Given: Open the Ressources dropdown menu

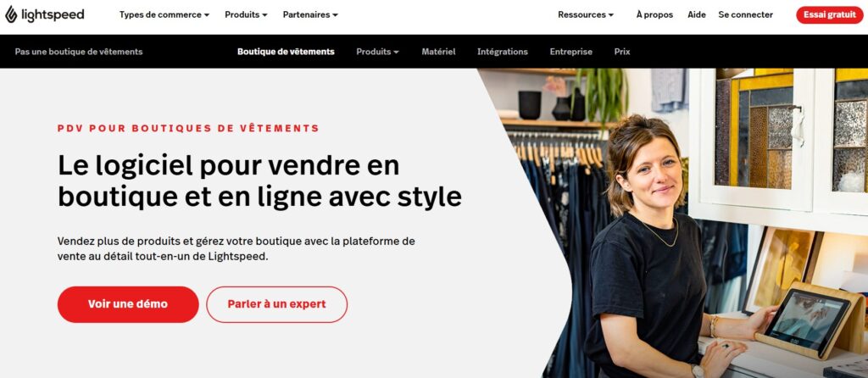Looking at the screenshot, I should pyautogui.click(x=586, y=15).
